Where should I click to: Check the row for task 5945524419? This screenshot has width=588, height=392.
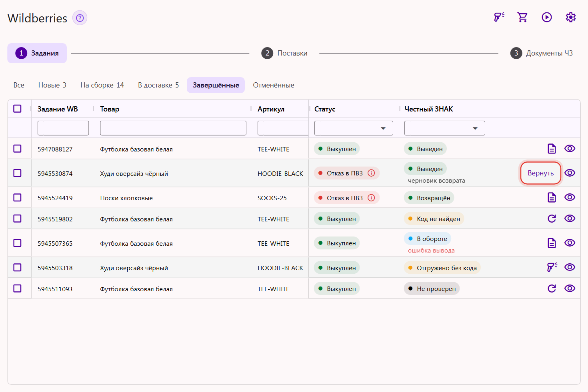pos(17,197)
